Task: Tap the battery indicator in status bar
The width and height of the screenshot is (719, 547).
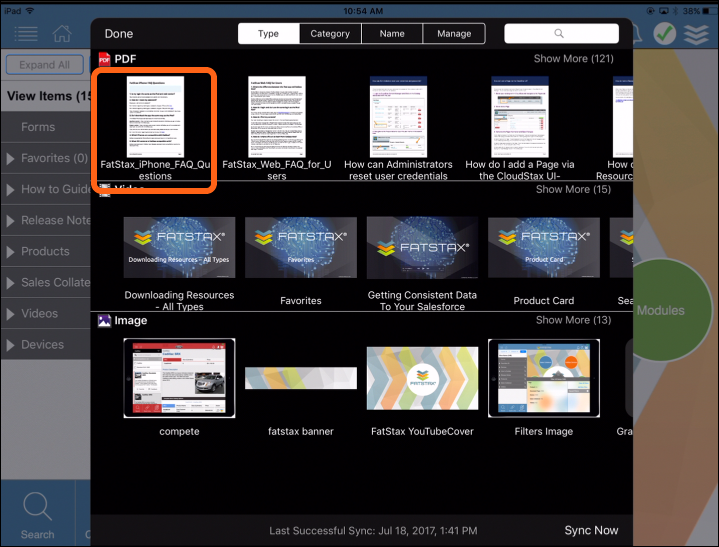Action: point(709,11)
